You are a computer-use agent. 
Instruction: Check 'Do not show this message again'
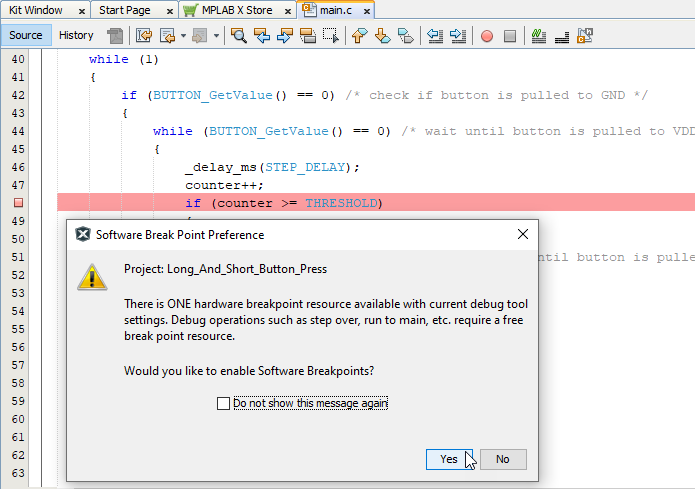pos(223,403)
